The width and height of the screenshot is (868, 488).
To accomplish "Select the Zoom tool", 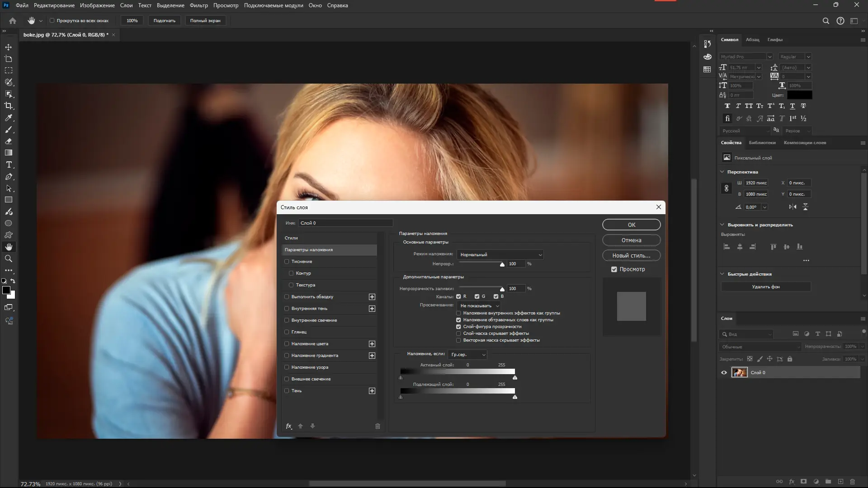I will [9, 258].
